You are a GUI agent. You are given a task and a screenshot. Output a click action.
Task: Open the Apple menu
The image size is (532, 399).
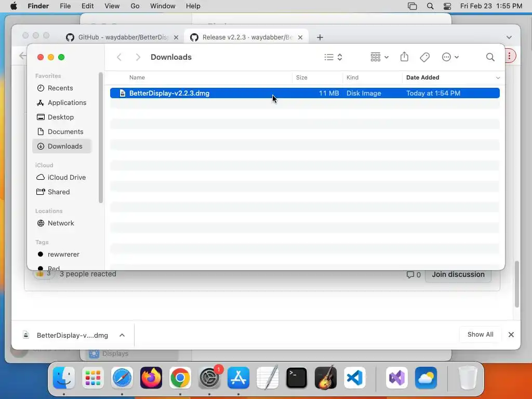coord(14,6)
